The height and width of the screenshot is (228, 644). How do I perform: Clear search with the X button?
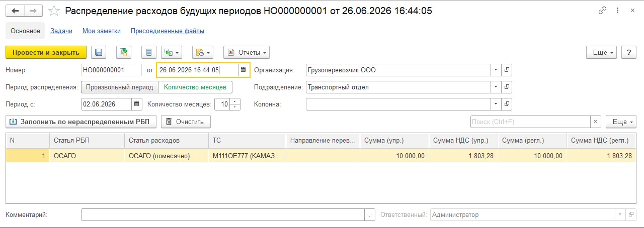(596, 122)
